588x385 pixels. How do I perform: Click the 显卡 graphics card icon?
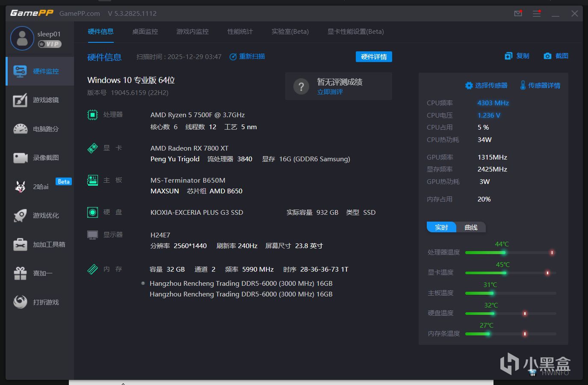click(92, 148)
